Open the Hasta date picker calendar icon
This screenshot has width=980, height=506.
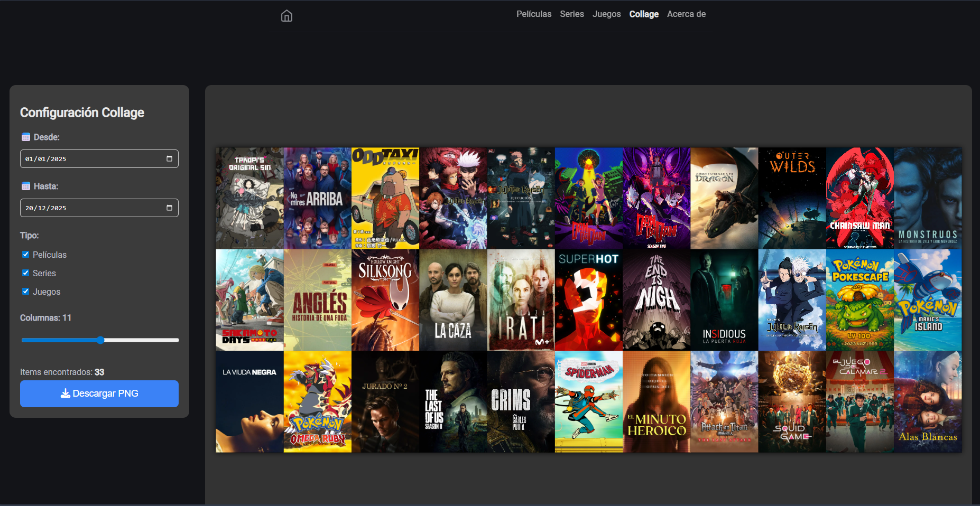169,208
